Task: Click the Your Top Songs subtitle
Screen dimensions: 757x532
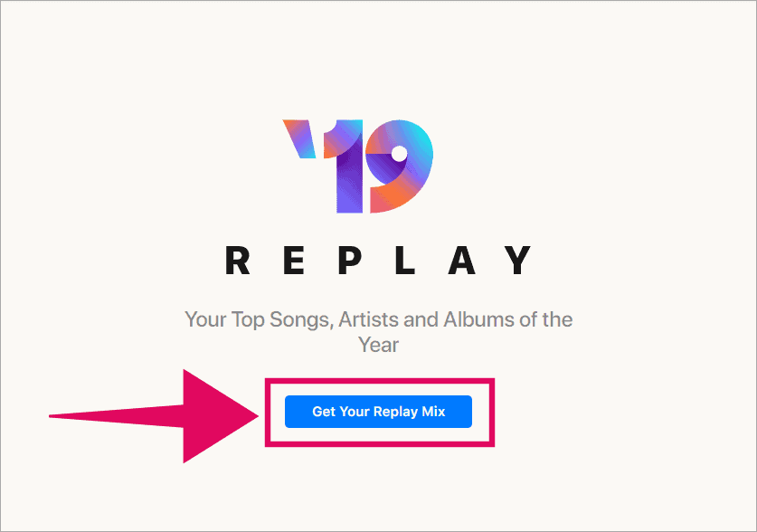Action: click(x=378, y=319)
